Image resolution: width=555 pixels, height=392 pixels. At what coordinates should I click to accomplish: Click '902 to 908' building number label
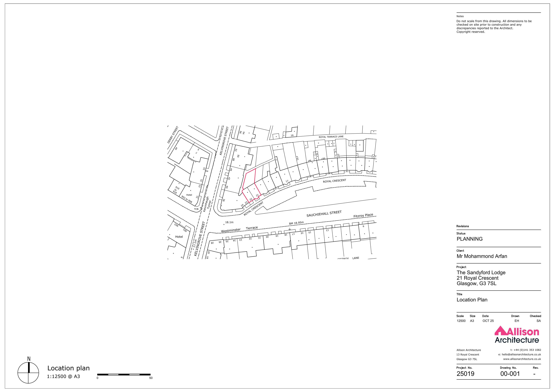(187, 199)
